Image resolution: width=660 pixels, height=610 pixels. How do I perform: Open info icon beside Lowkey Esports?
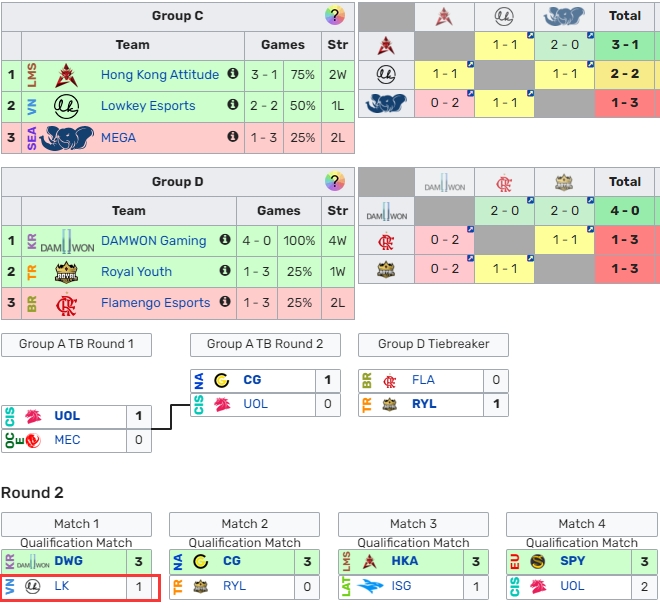[x=233, y=105]
